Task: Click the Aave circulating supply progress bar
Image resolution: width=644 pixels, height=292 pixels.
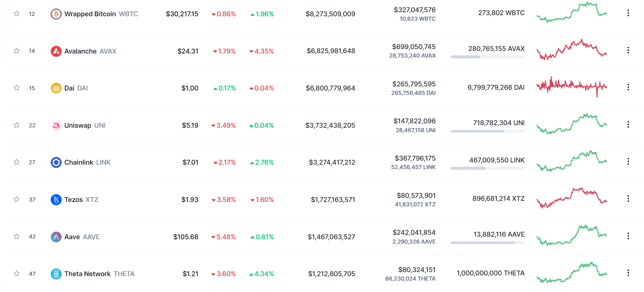Action: [487, 243]
